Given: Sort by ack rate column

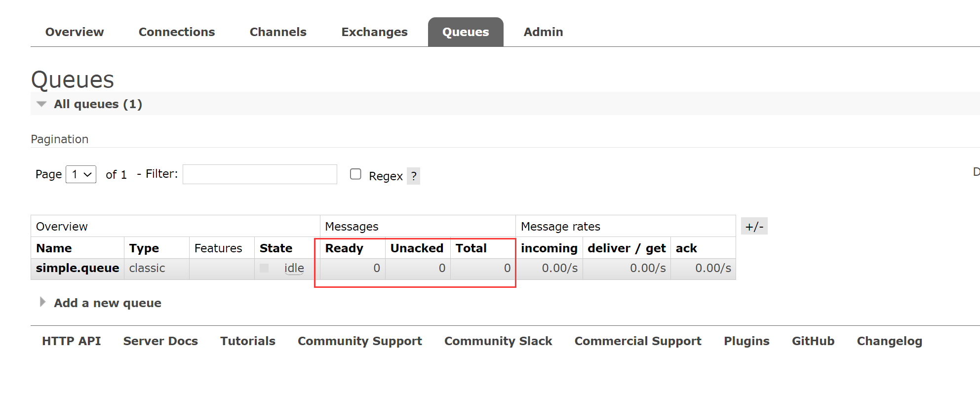Looking at the screenshot, I should pyautogui.click(x=686, y=248).
